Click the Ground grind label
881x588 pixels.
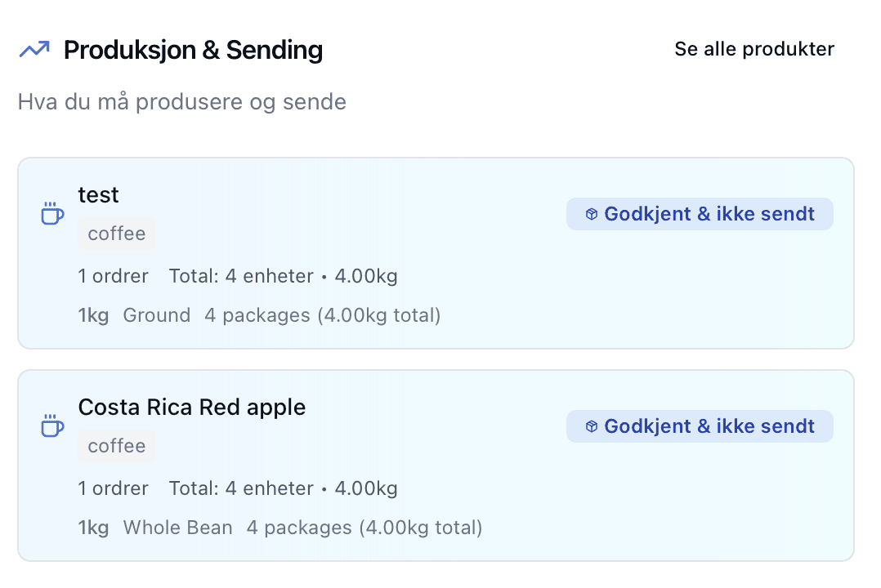tap(156, 315)
